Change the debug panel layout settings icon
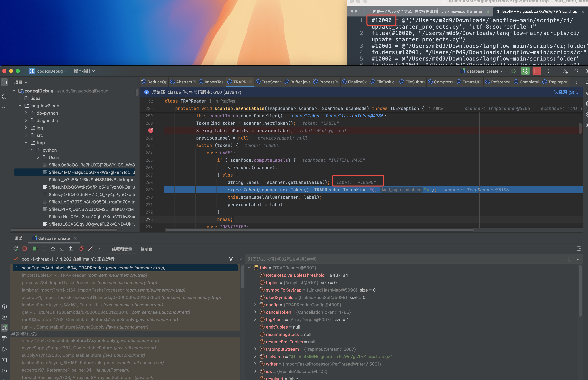The height and width of the screenshot is (380, 588). (x=579, y=249)
